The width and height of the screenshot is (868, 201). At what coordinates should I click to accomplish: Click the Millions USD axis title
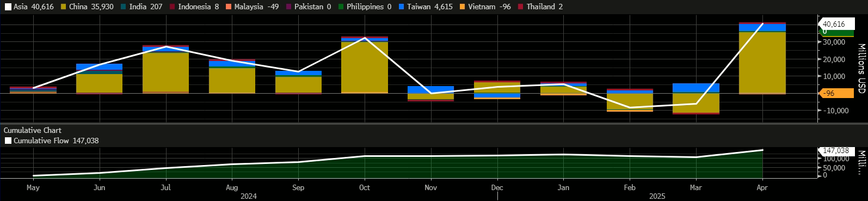tap(861, 69)
